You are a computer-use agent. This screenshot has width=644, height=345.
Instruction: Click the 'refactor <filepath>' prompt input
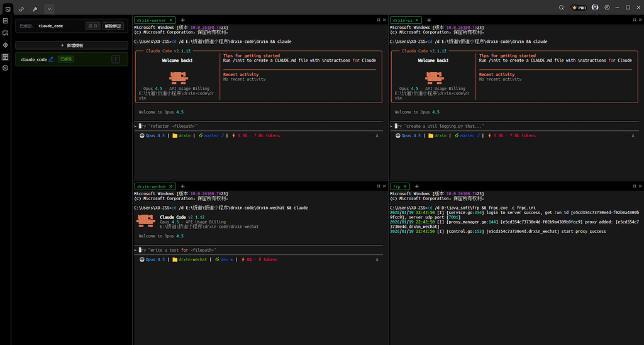258,127
